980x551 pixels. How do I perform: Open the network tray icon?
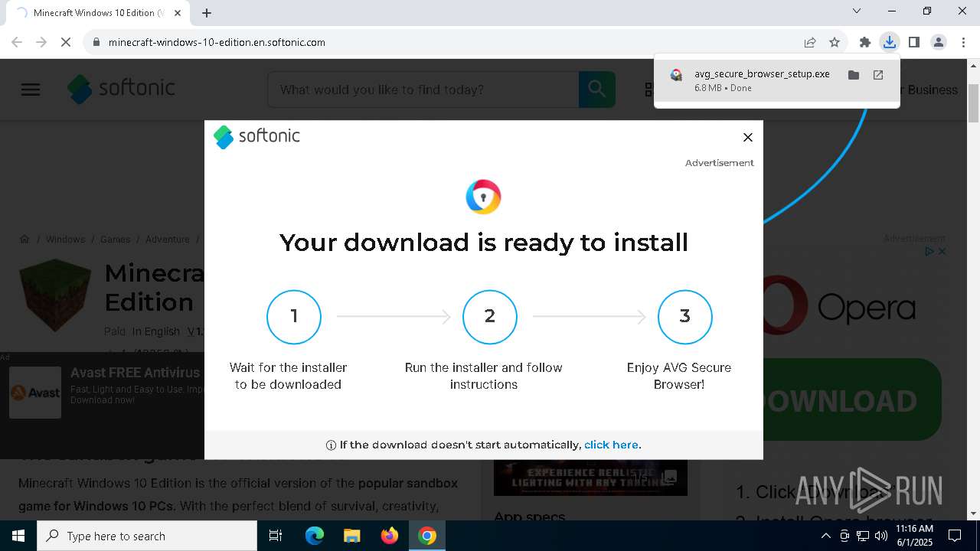pos(863,536)
